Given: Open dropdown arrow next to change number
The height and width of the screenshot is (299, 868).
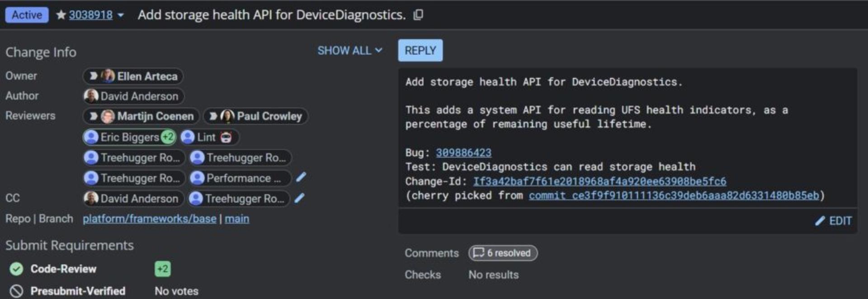Looking at the screenshot, I should tap(121, 15).
